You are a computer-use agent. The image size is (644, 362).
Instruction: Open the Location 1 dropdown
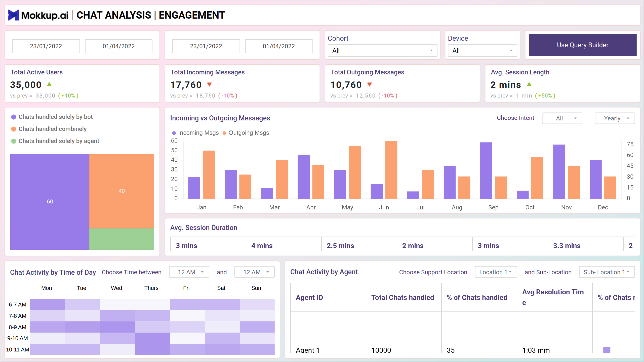point(496,272)
